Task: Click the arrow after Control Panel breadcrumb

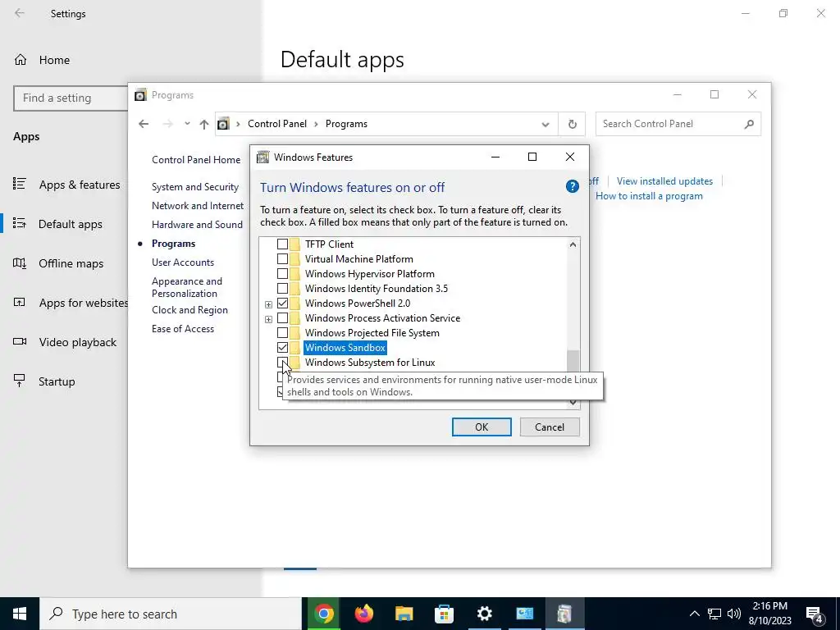Action: (316, 125)
